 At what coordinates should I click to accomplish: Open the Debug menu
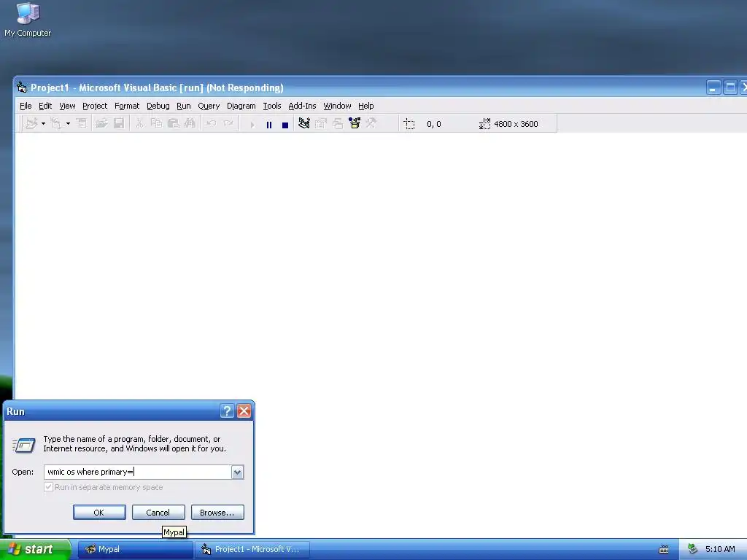point(158,106)
